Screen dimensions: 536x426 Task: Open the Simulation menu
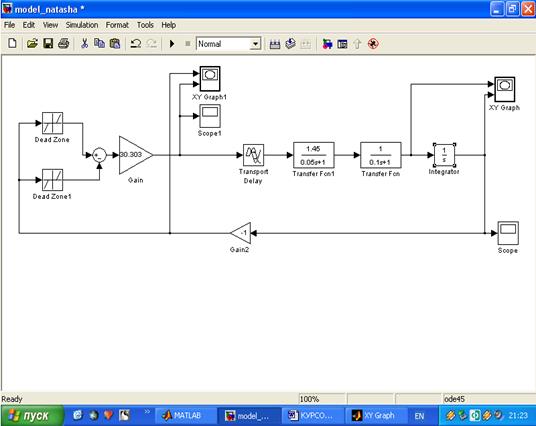pos(82,25)
